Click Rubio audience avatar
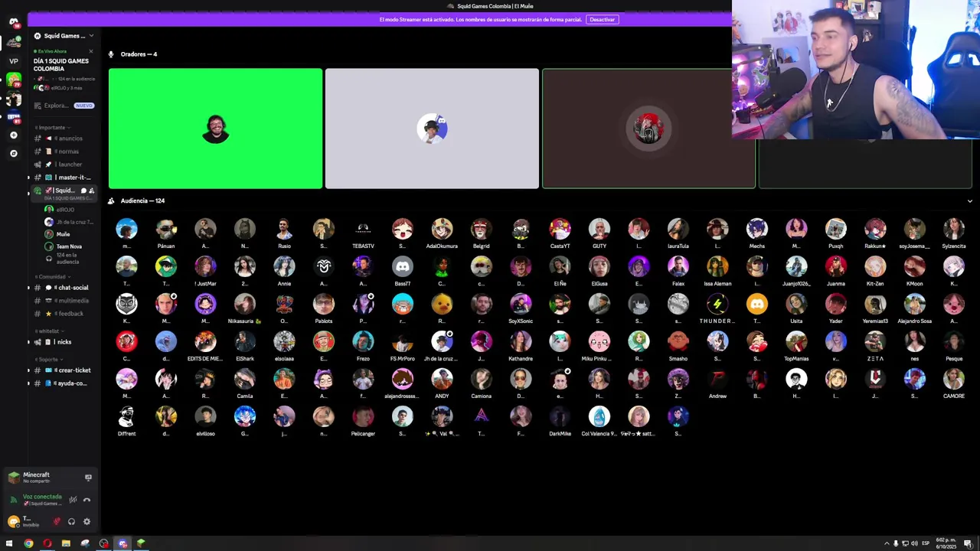 coord(284,229)
